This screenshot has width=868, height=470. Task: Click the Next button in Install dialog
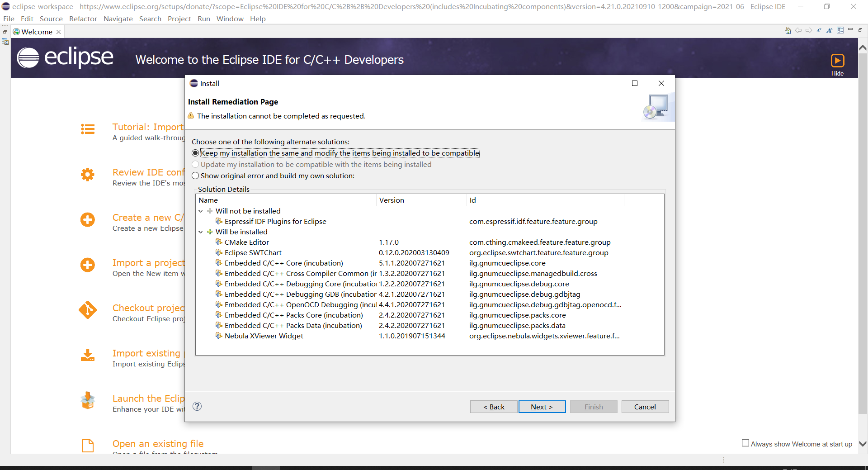click(x=542, y=407)
